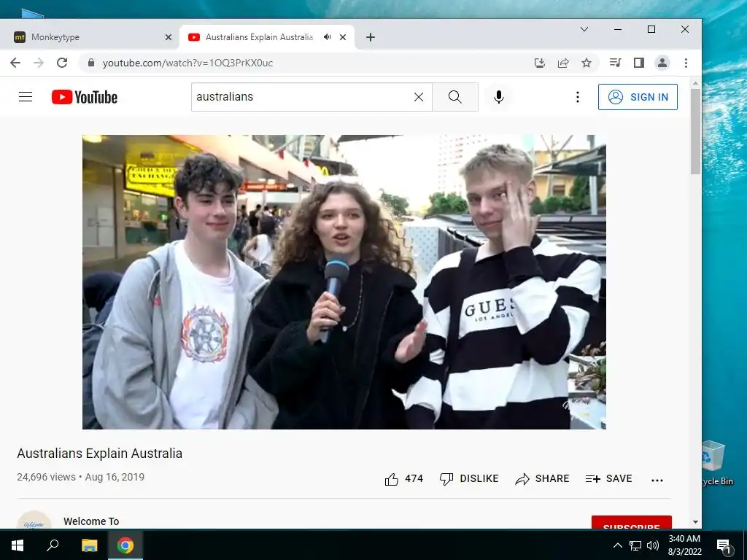Open Chrome tab search dropdown arrow
Screen dimensions: 747x560
click(x=584, y=29)
